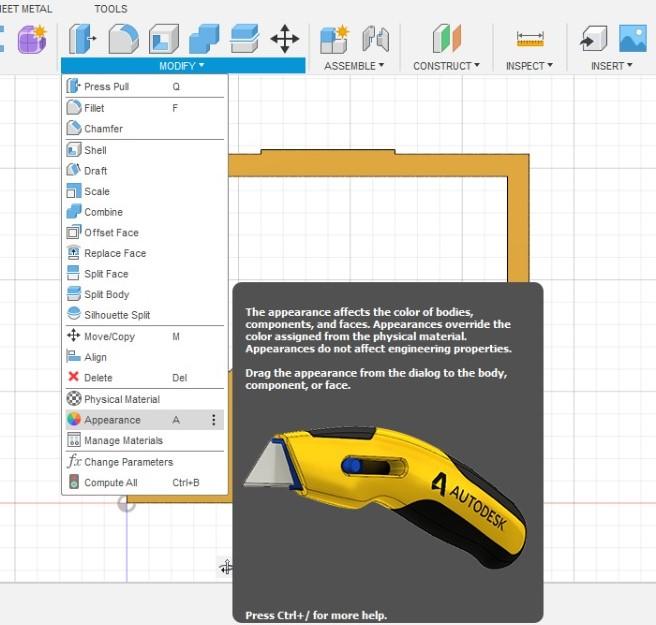This screenshot has height=625, width=656.
Task: Choose Change Parameters menu entry
Action: click(144, 462)
